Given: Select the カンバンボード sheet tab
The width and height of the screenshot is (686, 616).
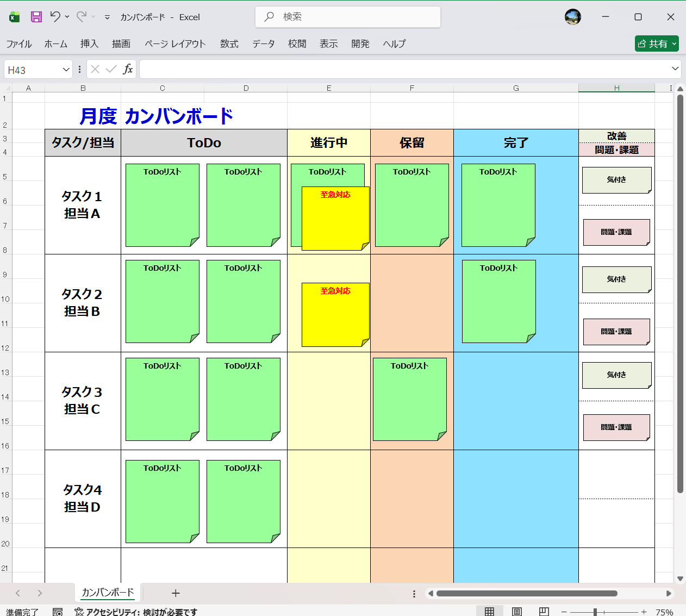Looking at the screenshot, I should pyautogui.click(x=107, y=593).
